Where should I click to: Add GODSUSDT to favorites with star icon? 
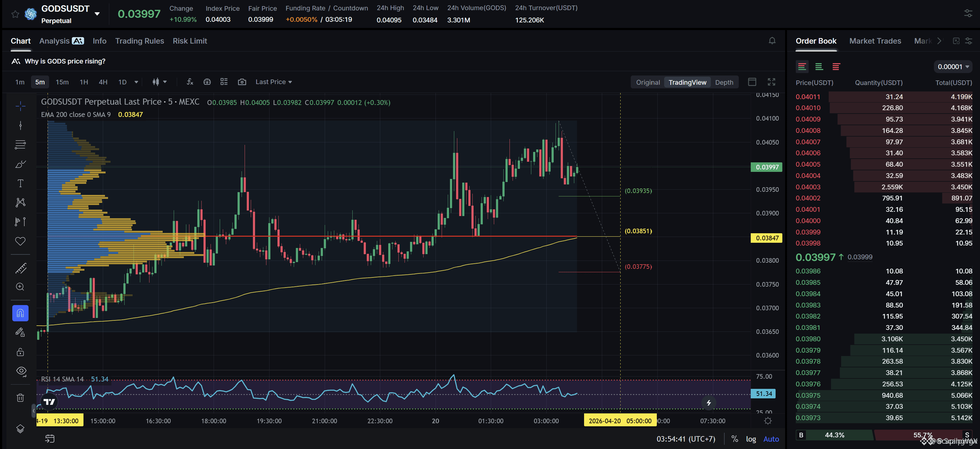point(15,14)
